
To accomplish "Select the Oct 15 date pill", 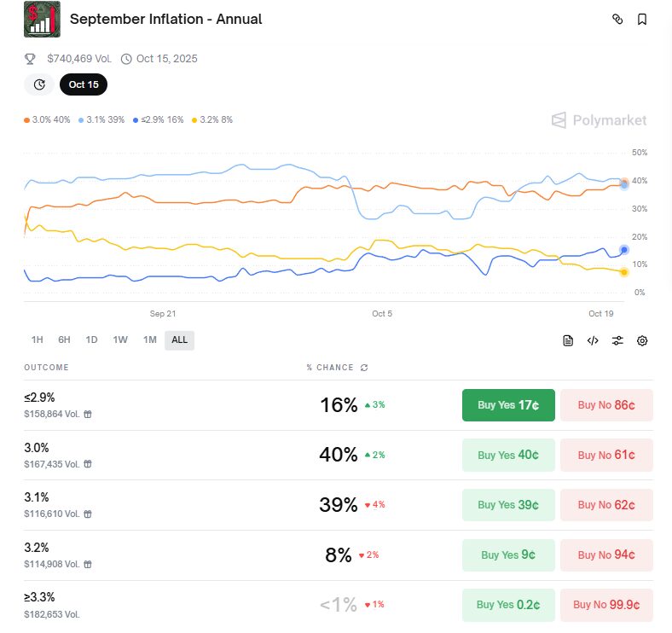I will [84, 84].
